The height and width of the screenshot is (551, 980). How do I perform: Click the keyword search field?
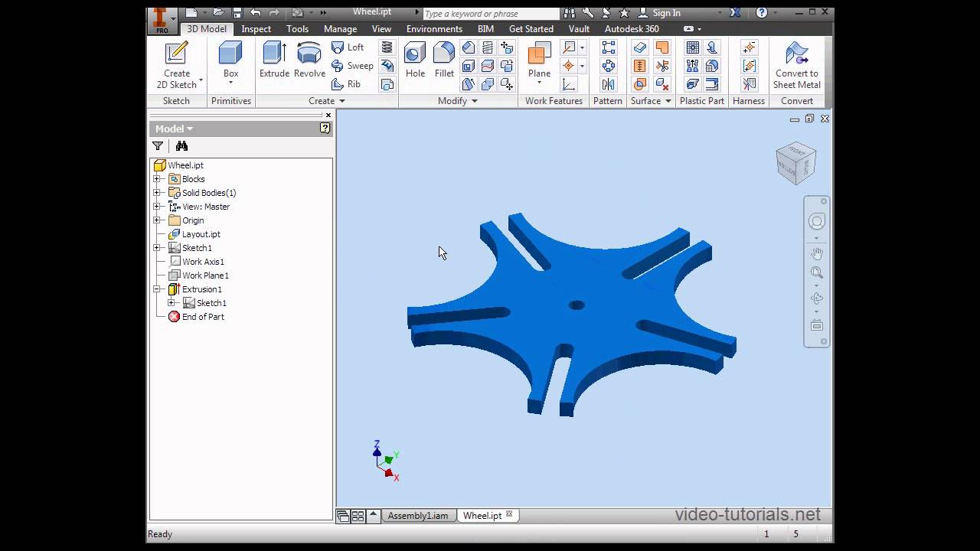[x=490, y=14]
